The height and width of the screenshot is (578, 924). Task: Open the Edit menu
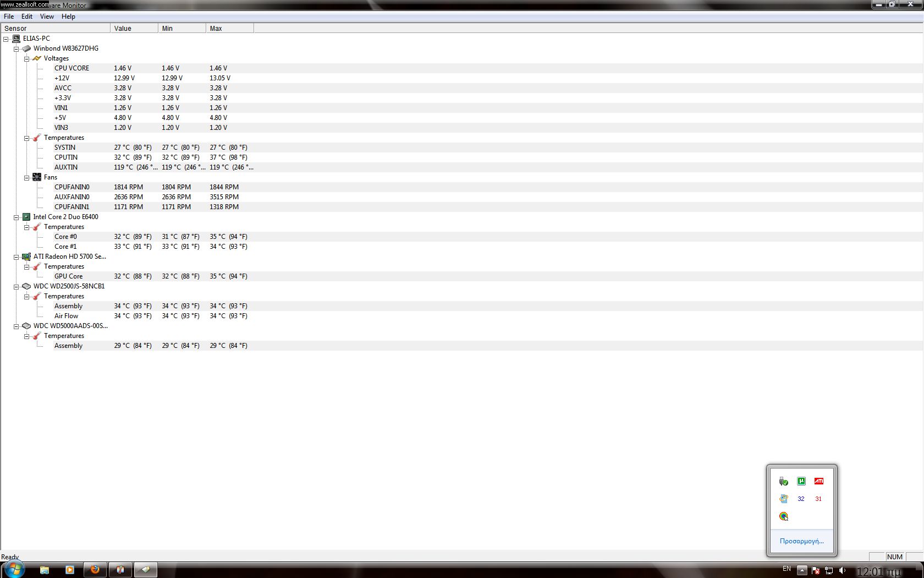tap(27, 17)
